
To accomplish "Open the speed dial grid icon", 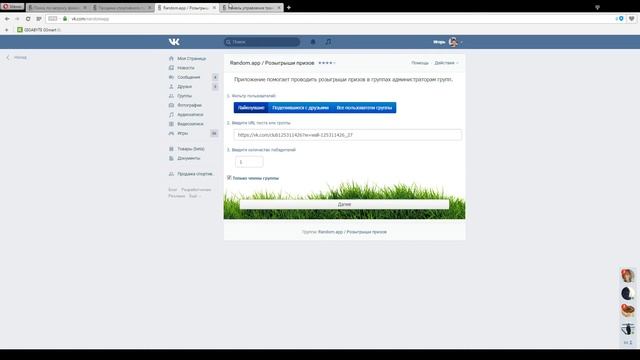I will (39, 19).
